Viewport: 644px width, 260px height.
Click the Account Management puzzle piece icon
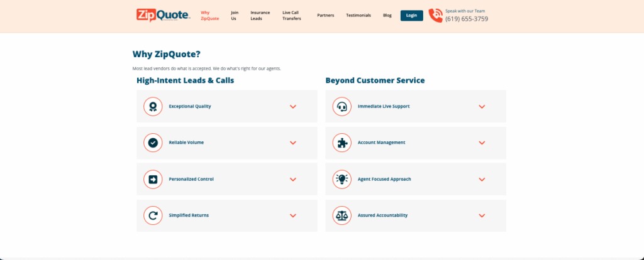(x=341, y=143)
